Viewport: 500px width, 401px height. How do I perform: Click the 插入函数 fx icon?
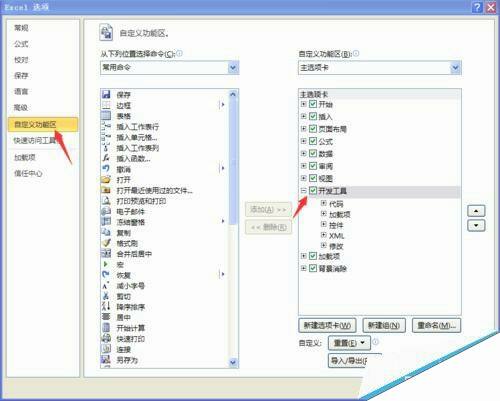click(106, 158)
